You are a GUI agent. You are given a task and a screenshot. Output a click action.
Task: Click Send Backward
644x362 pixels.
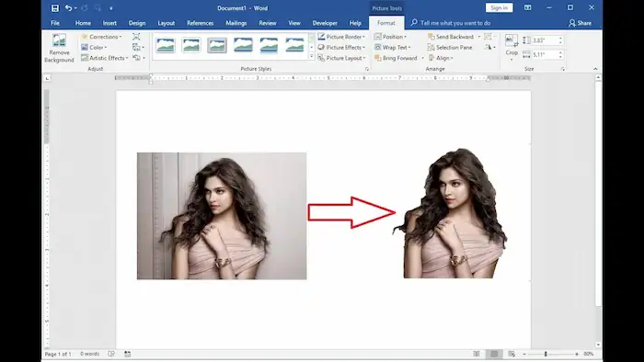coord(450,37)
